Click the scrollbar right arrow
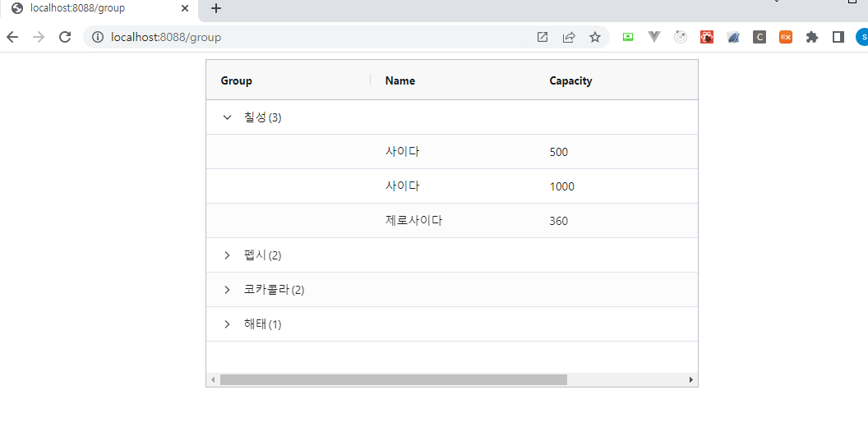868x422 pixels. point(690,379)
